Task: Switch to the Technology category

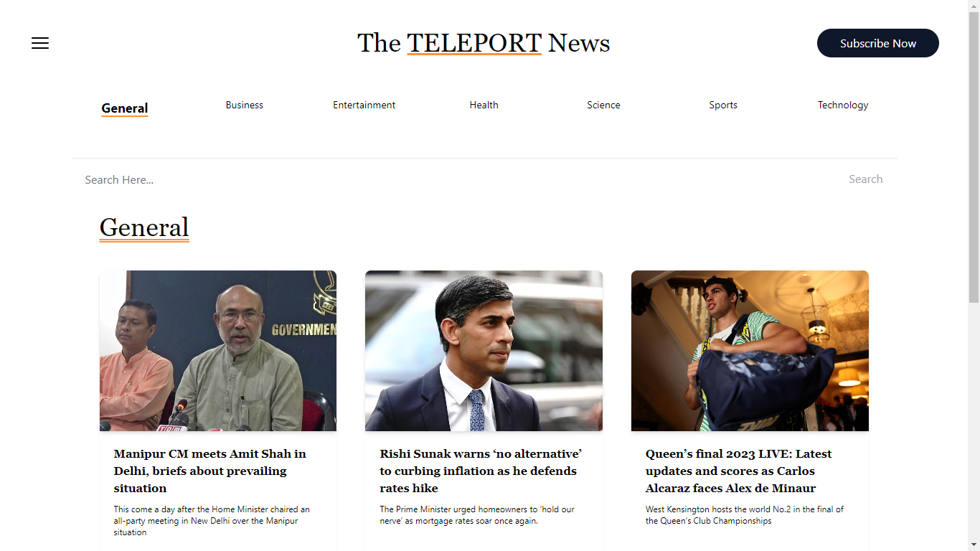Action: coord(843,105)
